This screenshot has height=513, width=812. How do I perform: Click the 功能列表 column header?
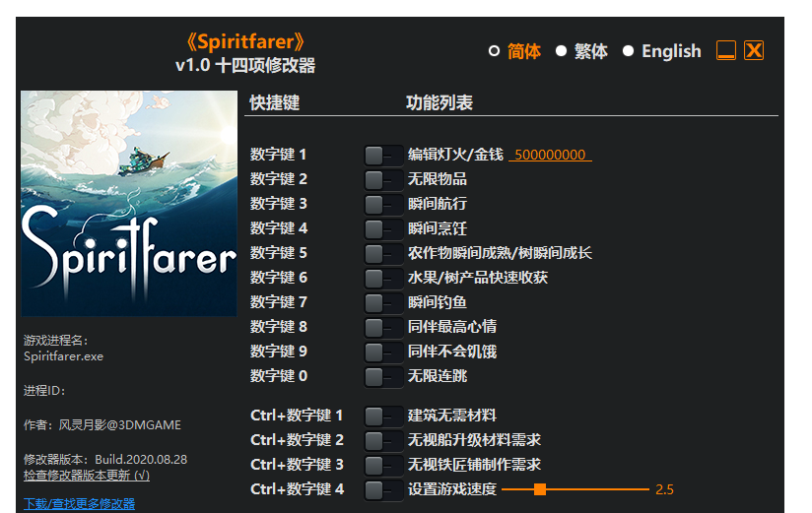point(440,102)
